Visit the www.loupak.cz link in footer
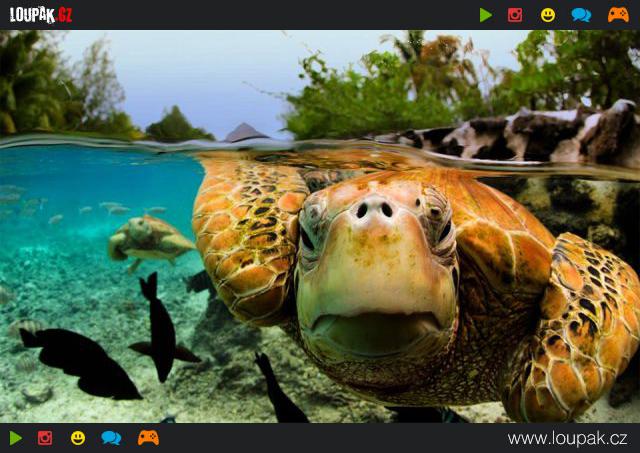Image resolution: width=640 pixels, height=453 pixels. [x=567, y=439]
